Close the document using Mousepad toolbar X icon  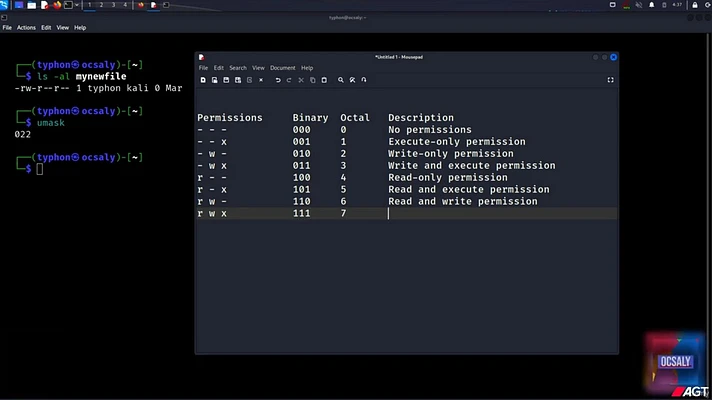261,80
